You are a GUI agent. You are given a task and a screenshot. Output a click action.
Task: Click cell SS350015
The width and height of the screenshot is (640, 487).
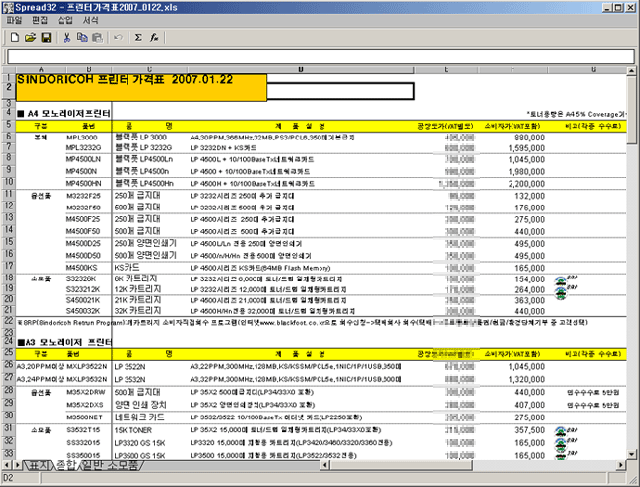pyautogui.click(x=83, y=456)
